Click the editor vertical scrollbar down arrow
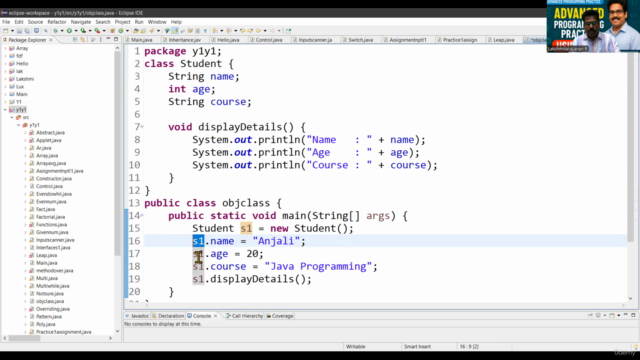Image resolution: width=640 pixels, height=360 pixels. tap(631, 298)
